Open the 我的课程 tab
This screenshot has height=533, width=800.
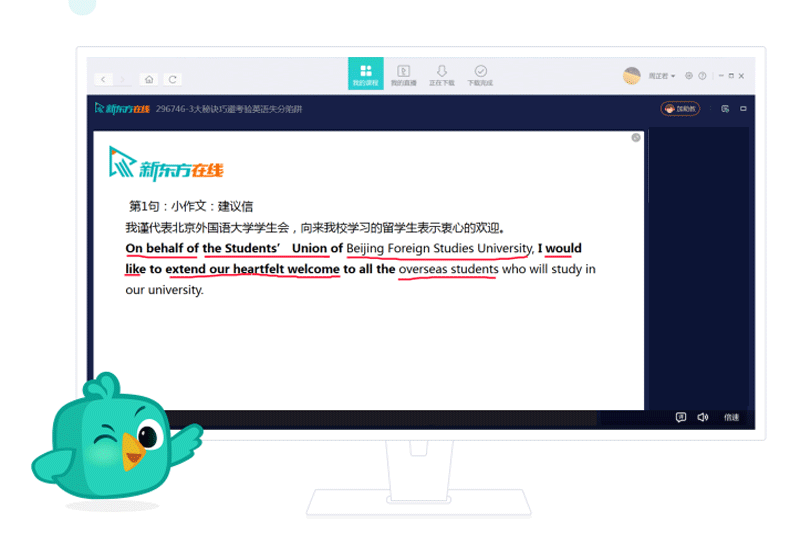click(365, 74)
